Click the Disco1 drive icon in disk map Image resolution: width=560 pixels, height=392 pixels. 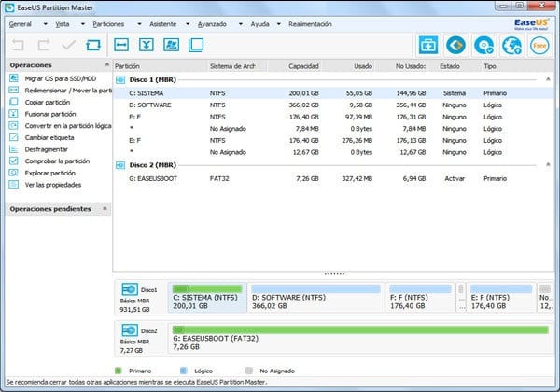pos(130,289)
